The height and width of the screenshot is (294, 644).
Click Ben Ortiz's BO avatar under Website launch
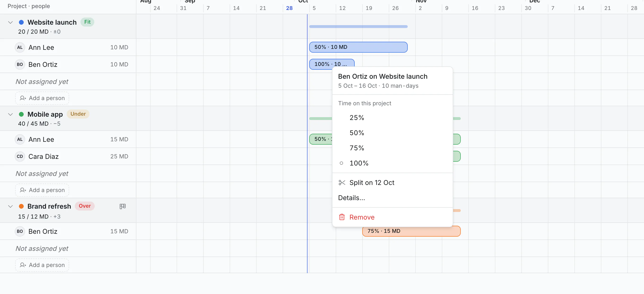(x=20, y=64)
